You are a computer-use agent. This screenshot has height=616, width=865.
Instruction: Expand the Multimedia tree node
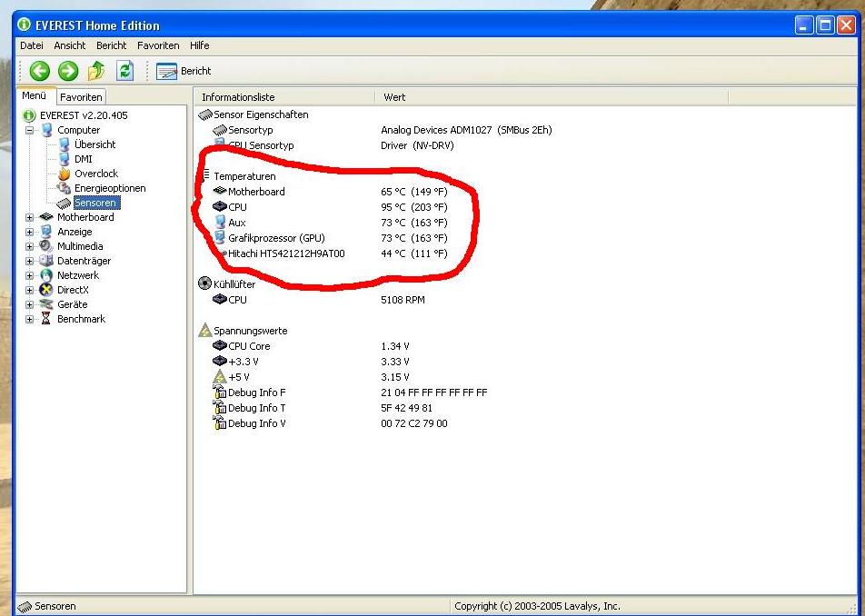[30, 246]
